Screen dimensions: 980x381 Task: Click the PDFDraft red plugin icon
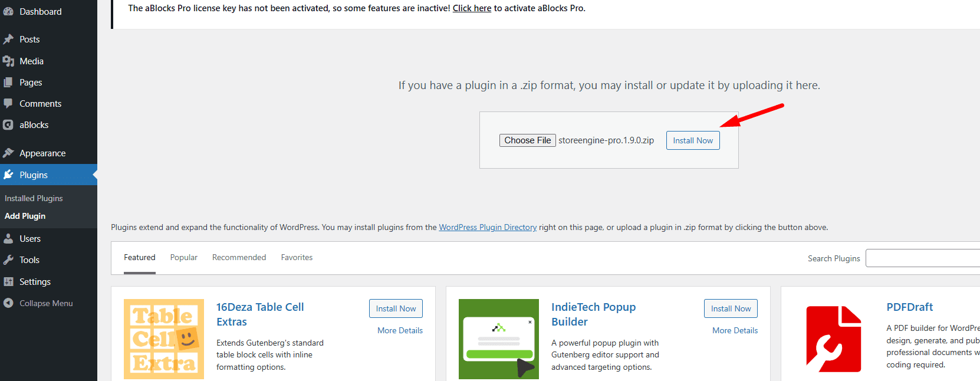coord(834,339)
